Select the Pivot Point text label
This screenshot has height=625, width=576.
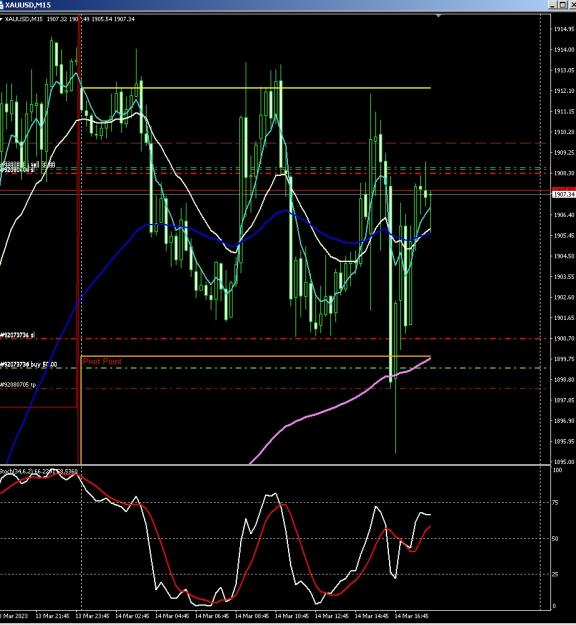pos(102,362)
